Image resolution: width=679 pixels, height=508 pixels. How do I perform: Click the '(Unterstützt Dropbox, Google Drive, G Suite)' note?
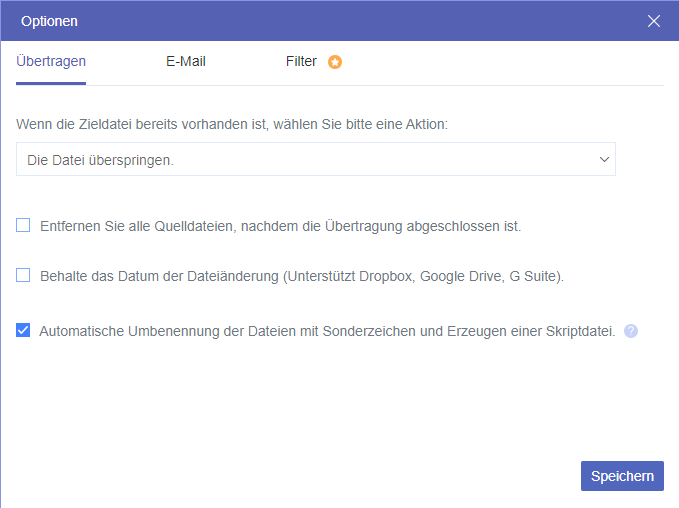[423, 275]
